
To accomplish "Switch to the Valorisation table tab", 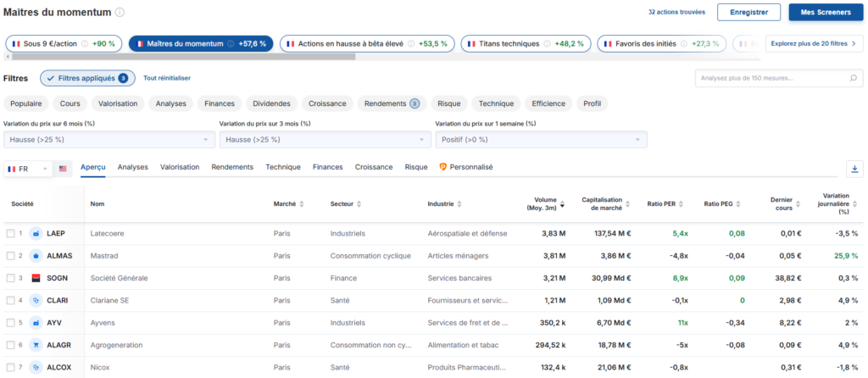I will coord(180,168).
